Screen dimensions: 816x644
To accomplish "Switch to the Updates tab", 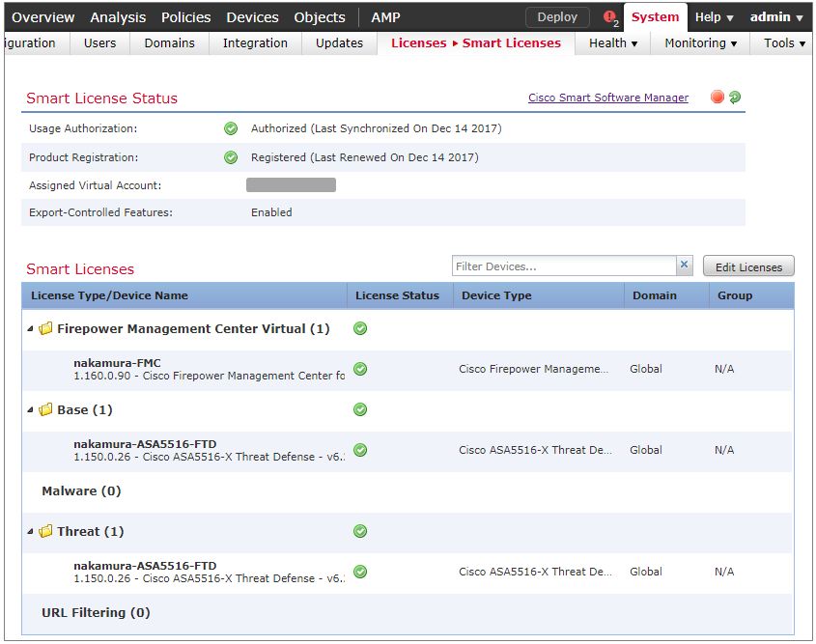I will click(339, 42).
